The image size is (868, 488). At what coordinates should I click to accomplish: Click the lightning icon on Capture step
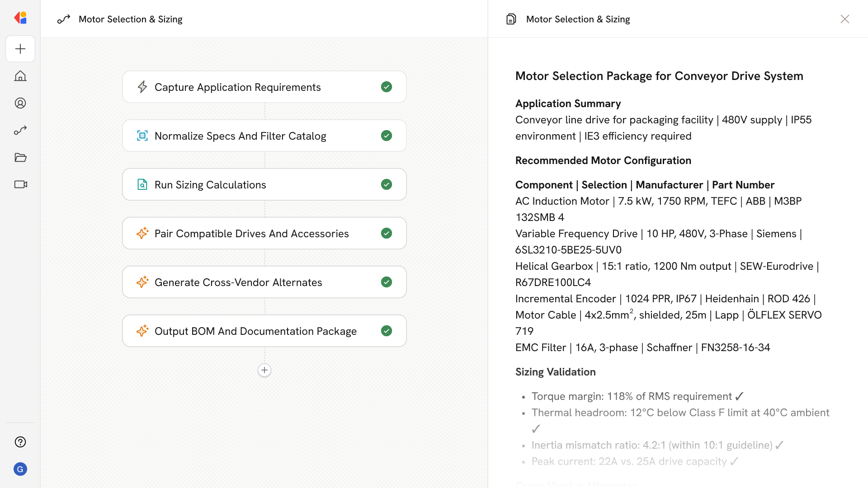[x=142, y=87]
